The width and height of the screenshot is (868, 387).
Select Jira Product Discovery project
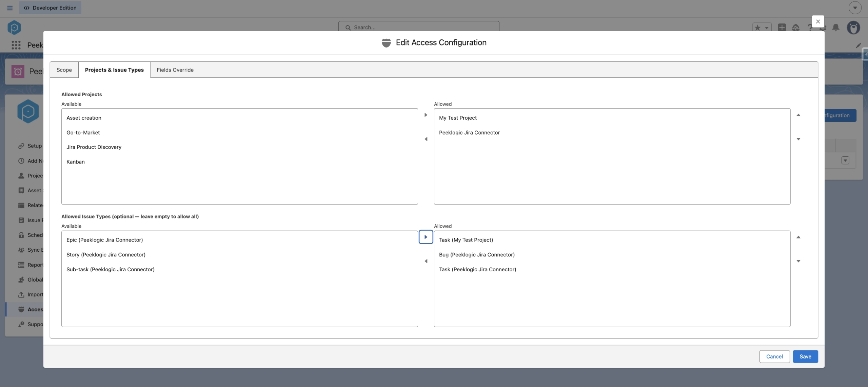[x=239, y=147]
